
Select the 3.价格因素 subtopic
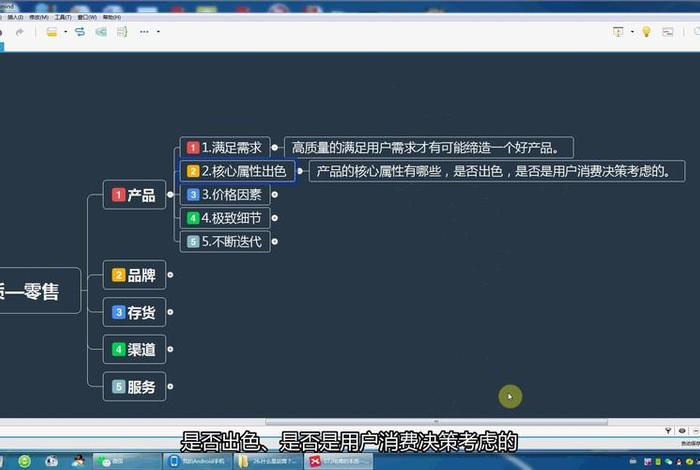pyautogui.click(x=225, y=195)
